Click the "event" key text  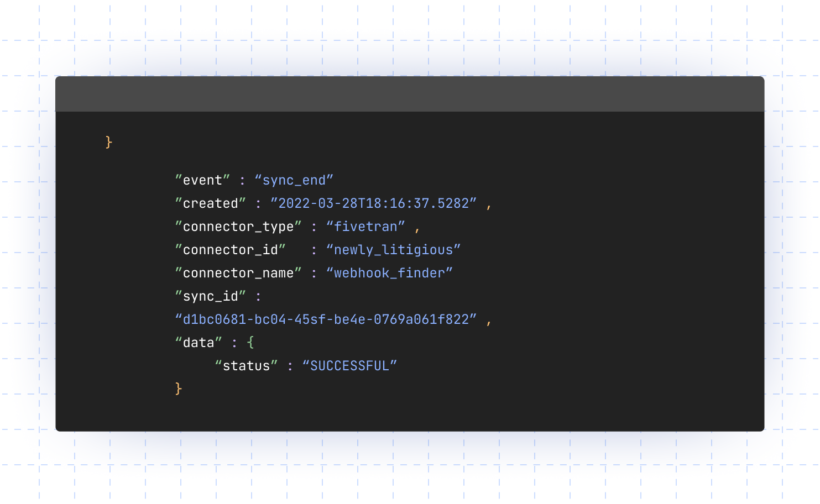(x=202, y=180)
